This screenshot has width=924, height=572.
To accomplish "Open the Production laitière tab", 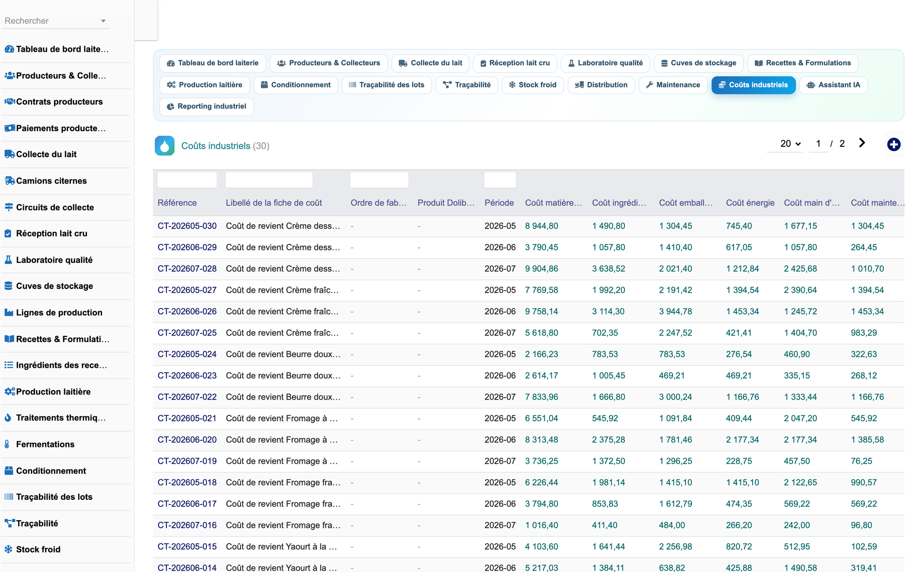I will pyautogui.click(x=205, y=85).
